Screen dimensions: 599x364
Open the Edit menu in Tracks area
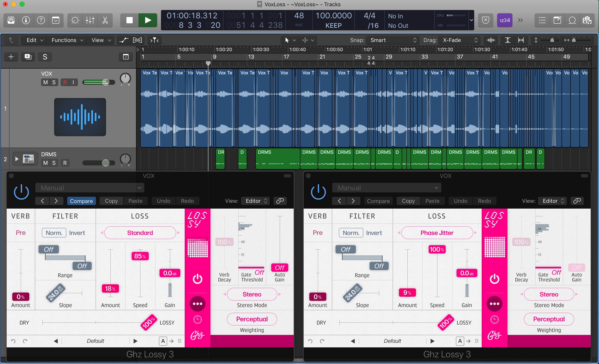(x=35, y=40)
